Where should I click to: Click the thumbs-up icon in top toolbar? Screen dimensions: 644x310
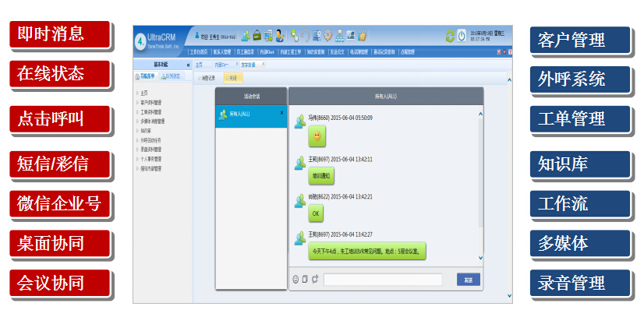[362, 36]
